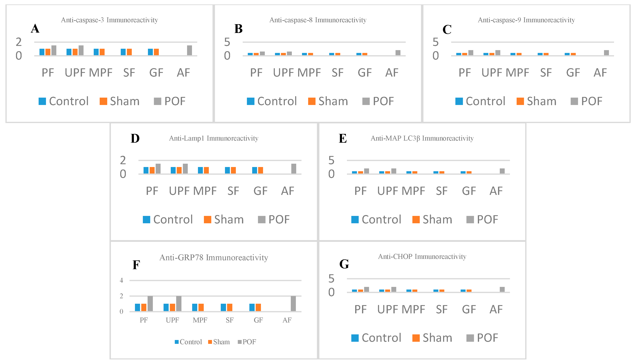Click the Anti-caspase-9 Immunoreactivity heading
Screen dimensions: 637x364
click(x=526, y=20)
